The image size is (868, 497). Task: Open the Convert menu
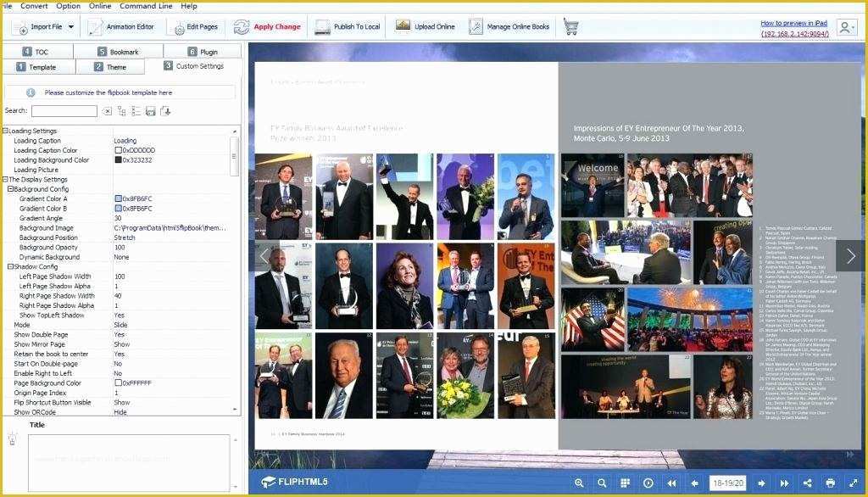coord(34,6)
